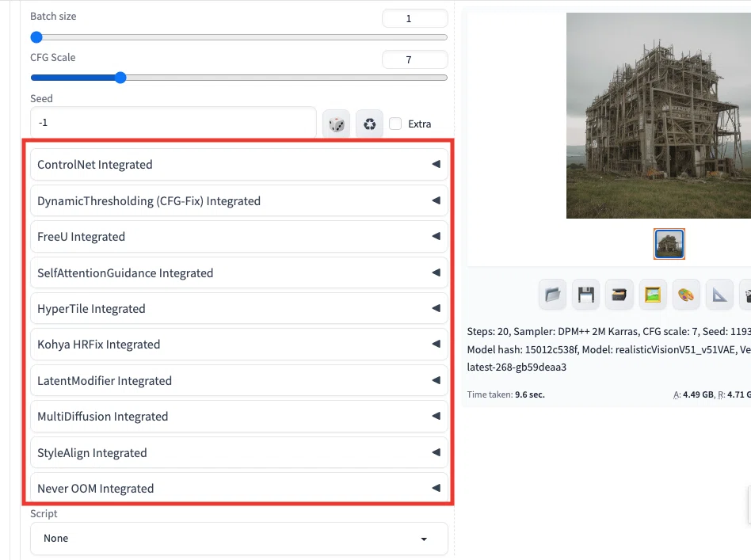Click the framed picture send-to-img2img icon
The width and height of the screenshot is (751, 560).
point(653,295)
